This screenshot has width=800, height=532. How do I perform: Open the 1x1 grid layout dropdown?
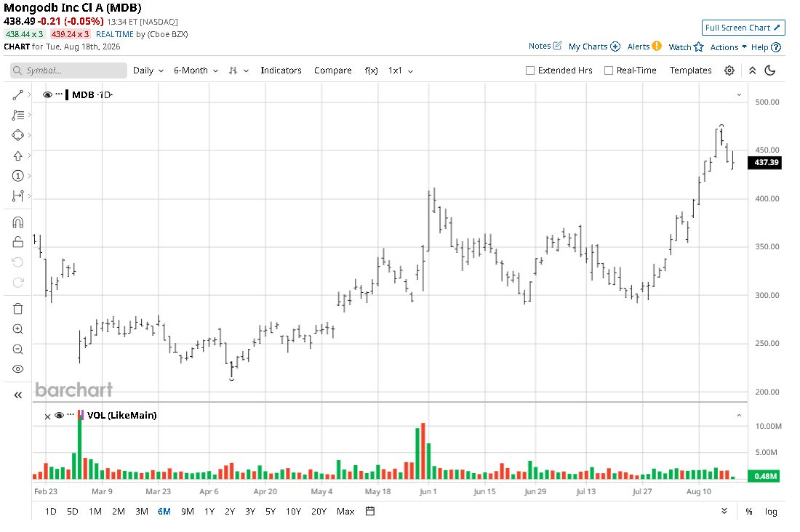click(x=401, y=70)
